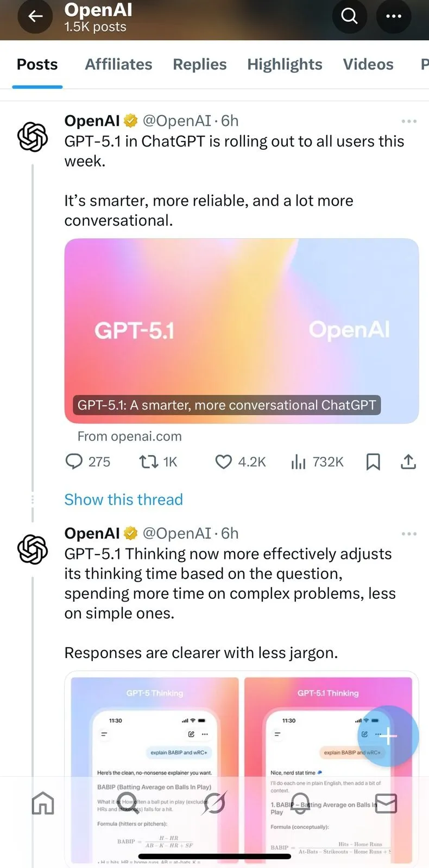Image resolution: width=429 pixels, height=868 pixels.
Task: Open the first post's three-dot menu
Action: coord(409,121)
